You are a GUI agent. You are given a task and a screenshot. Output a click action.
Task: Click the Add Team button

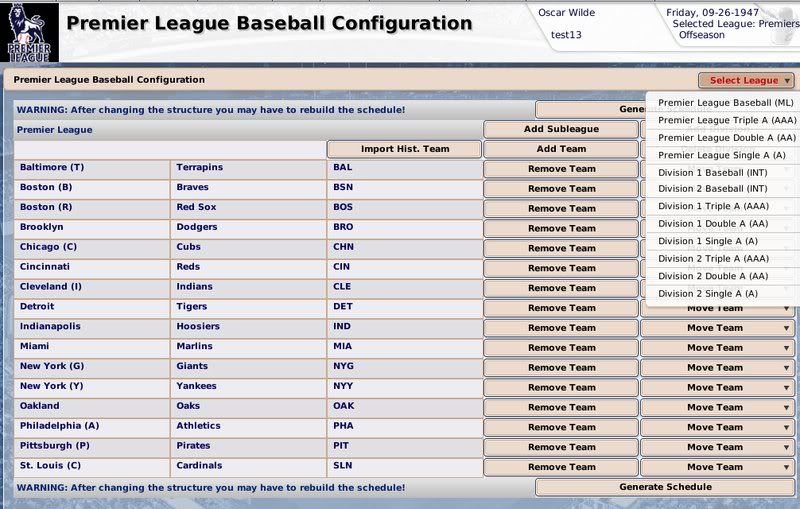click(x=560, y=149)
